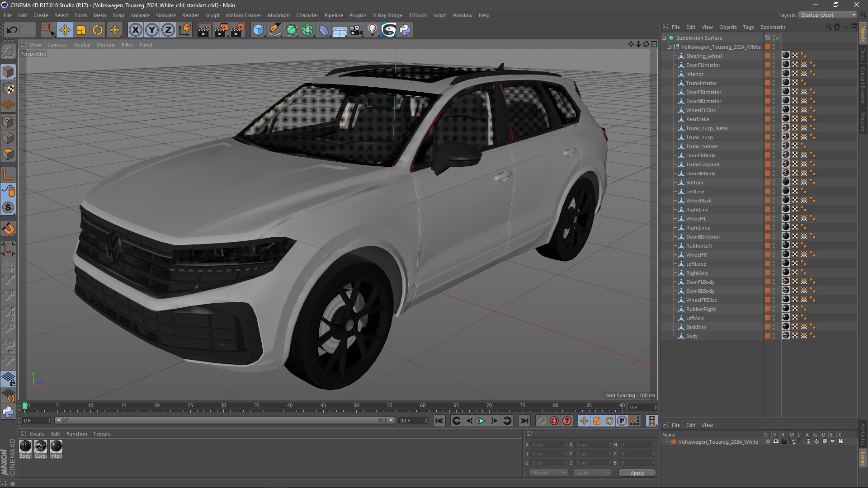Select the Live Selection tool

pos(48,30)
